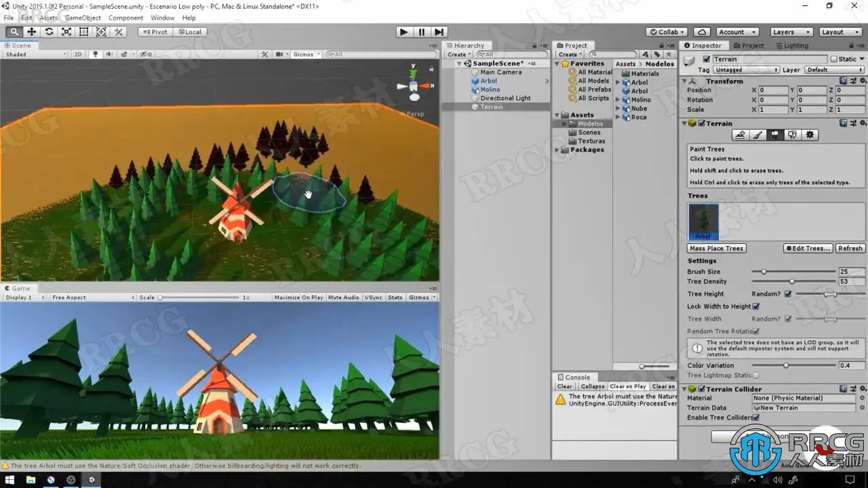Enable the Static checkbox
This screenshot has width=868, height=488.
[834, 60]
